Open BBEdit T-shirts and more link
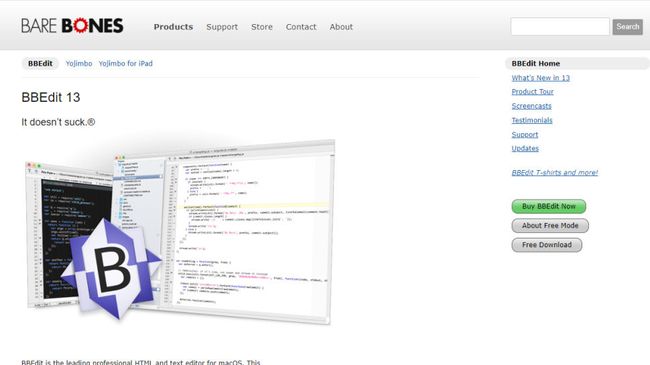The width and height of the screenshot is (650, 365). tap(555, 173)
